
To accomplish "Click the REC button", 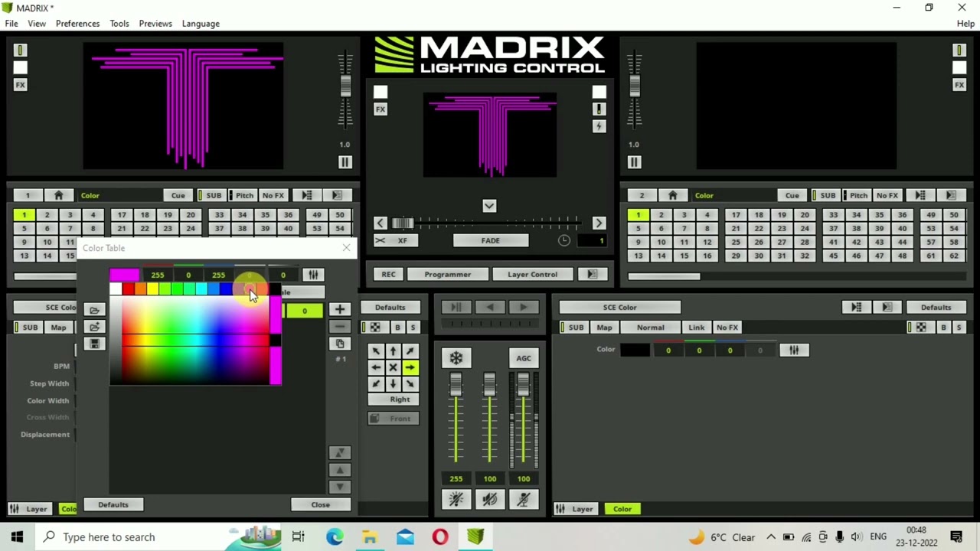I will [x=388, y=274].
